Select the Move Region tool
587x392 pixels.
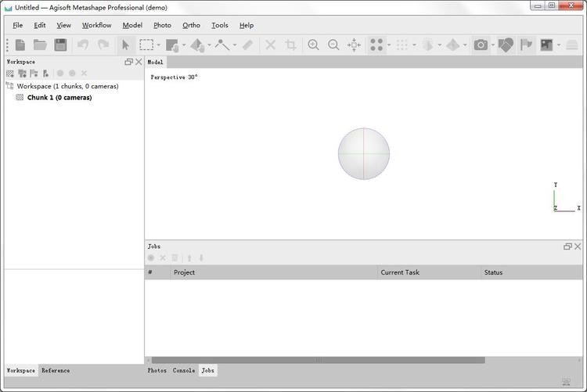tap(172, 45)
